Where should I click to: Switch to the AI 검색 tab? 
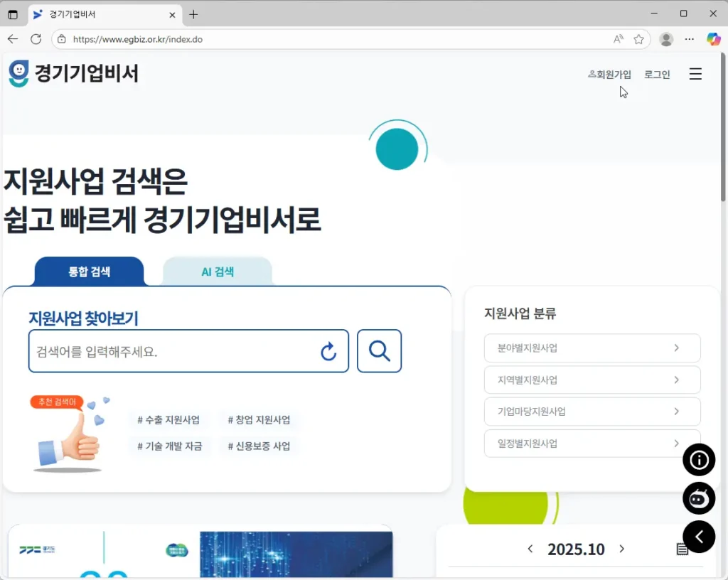pos(218,272)
